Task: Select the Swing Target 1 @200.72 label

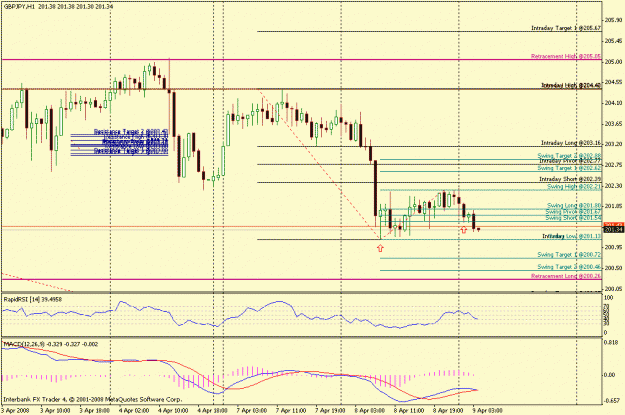Action: click(569, 254)
